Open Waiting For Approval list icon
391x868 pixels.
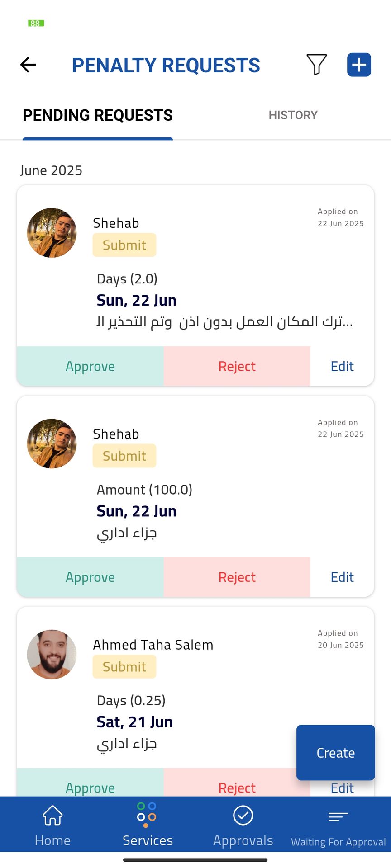pos(338,825)
